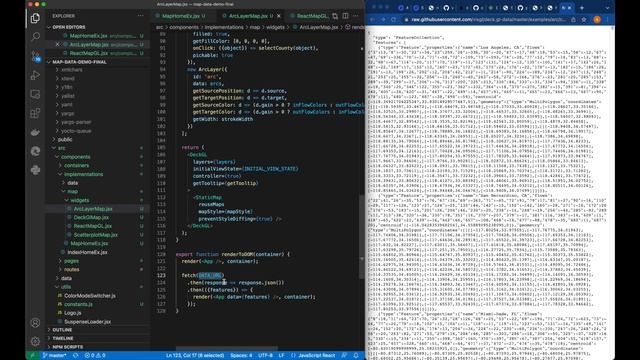Reload the page in the browser window
Screen dimensions: 640x360
click(x=393, y=20)
